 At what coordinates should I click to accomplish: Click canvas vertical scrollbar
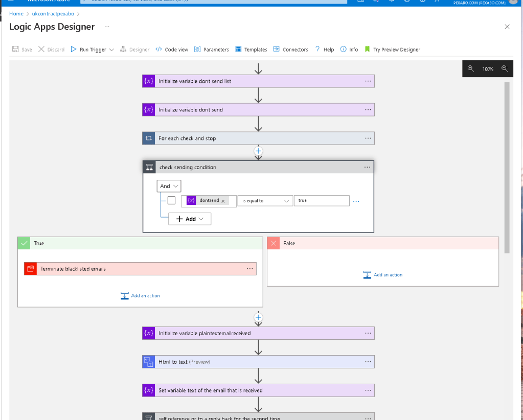(x=507, y=168)
